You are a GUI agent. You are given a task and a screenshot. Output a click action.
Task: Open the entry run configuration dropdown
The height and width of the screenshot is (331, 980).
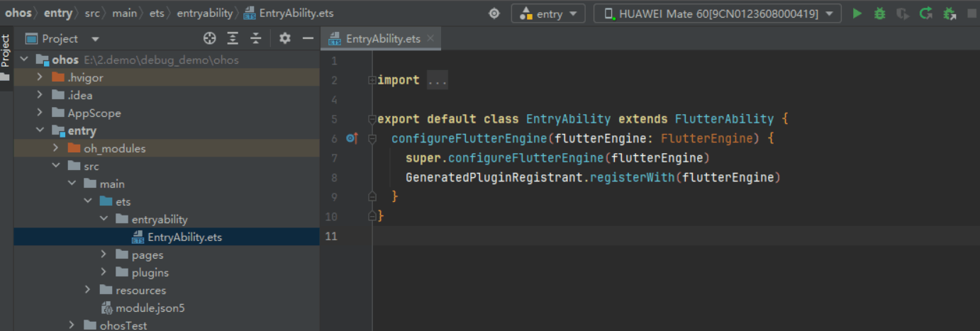[548, 13]
